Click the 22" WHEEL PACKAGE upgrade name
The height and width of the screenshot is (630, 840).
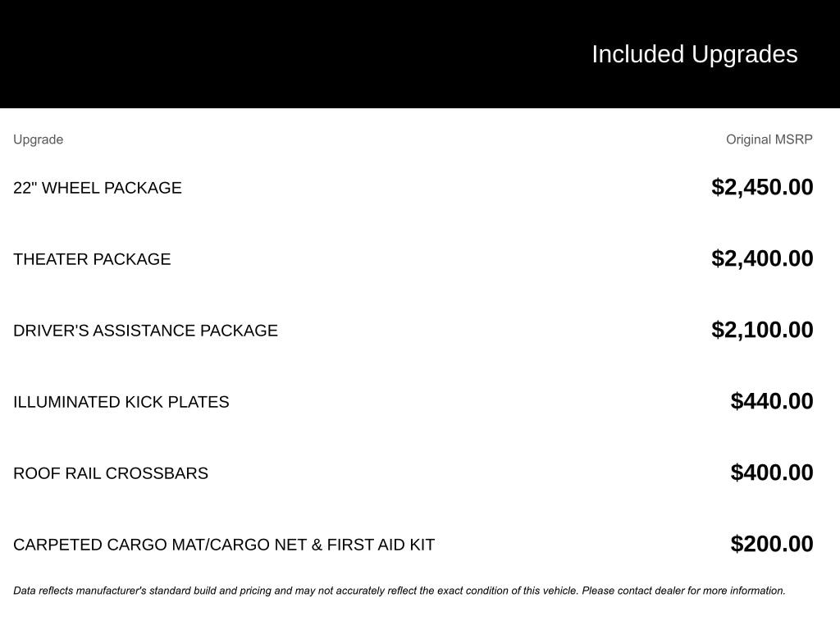[98, 188]
